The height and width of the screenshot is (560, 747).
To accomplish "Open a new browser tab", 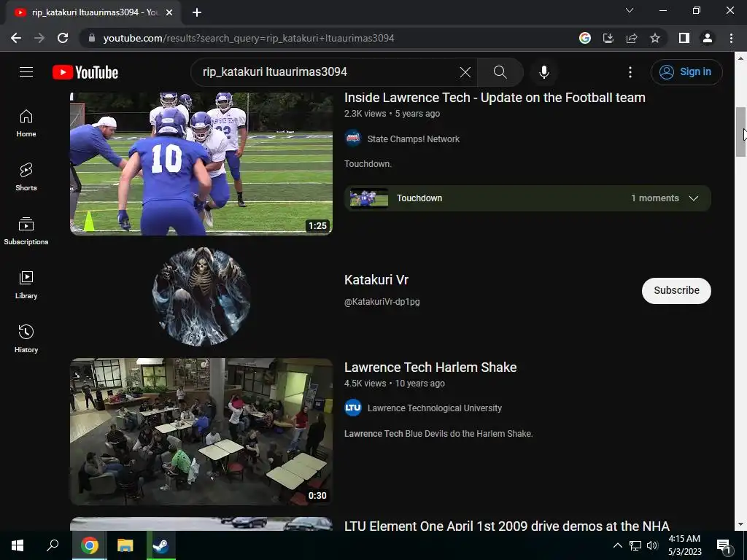I will coord(197,12).
